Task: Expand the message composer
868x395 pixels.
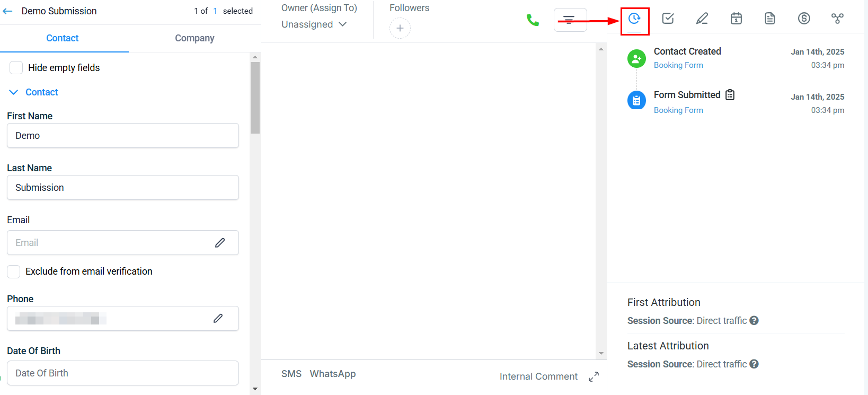Action: (594, 376)
